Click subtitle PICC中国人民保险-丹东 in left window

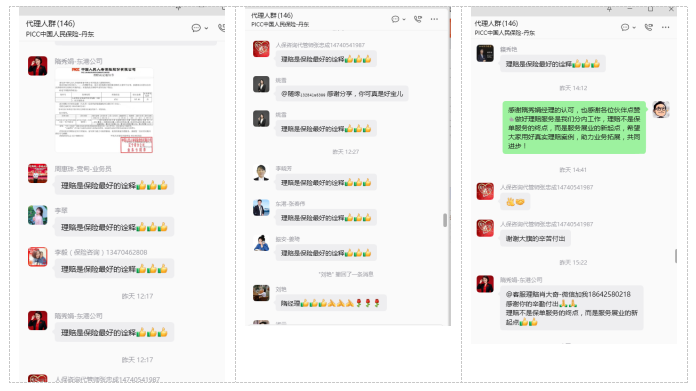coord(60,34)
